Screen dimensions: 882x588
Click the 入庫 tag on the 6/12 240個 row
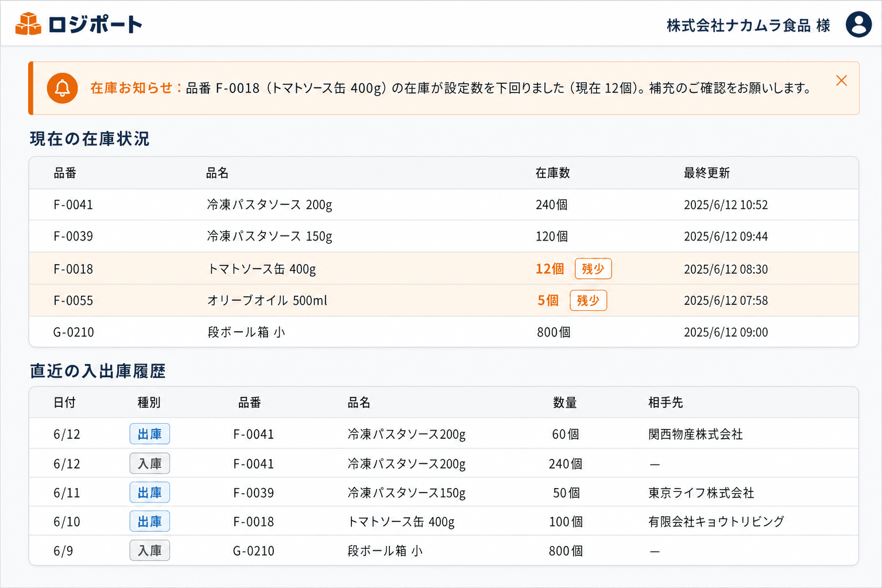click(150, 463)
